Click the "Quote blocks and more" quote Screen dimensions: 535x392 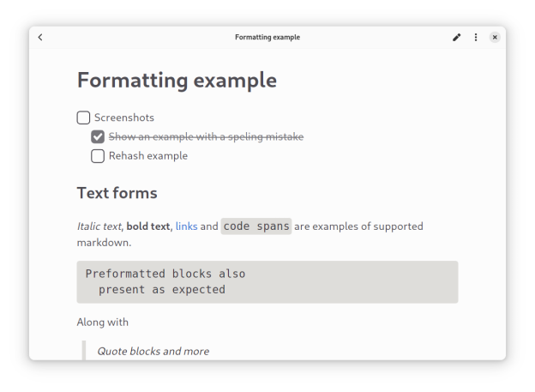coord(153,351)
